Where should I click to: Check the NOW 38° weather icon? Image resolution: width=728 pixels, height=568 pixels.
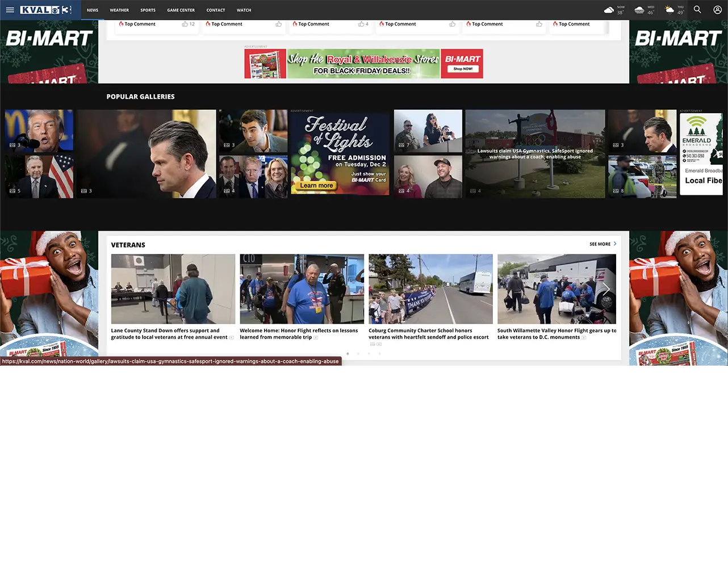pyautogui.click(x=609, y=10)
